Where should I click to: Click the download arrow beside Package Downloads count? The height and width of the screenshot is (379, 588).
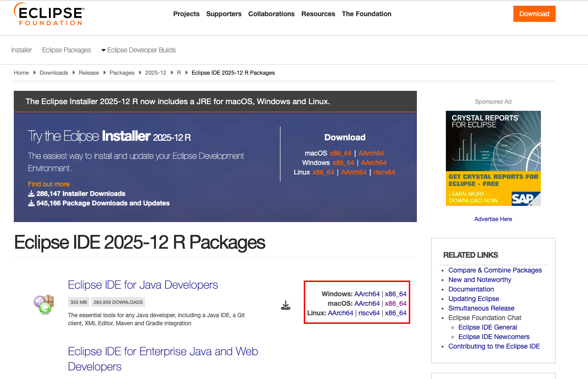coord(30,203)
